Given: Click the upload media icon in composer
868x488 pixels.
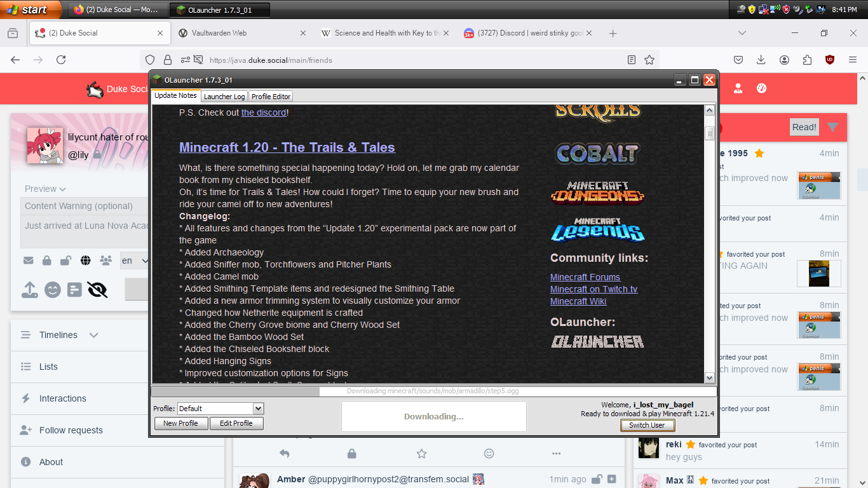Looking at the screenshot, I should click(30, 290).
